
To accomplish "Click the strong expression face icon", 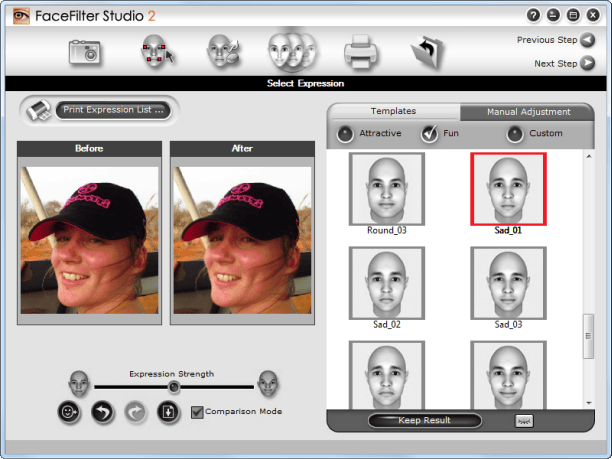I will click(269, 384).
